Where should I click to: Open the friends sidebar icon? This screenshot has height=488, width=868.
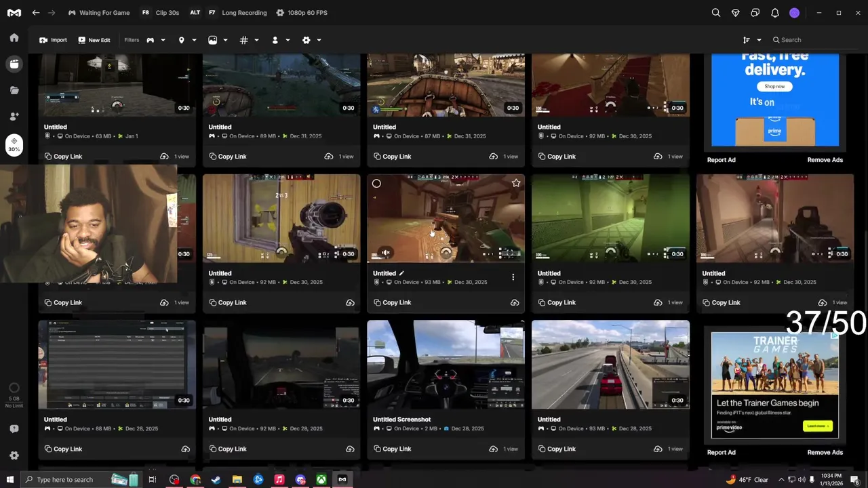14,117
